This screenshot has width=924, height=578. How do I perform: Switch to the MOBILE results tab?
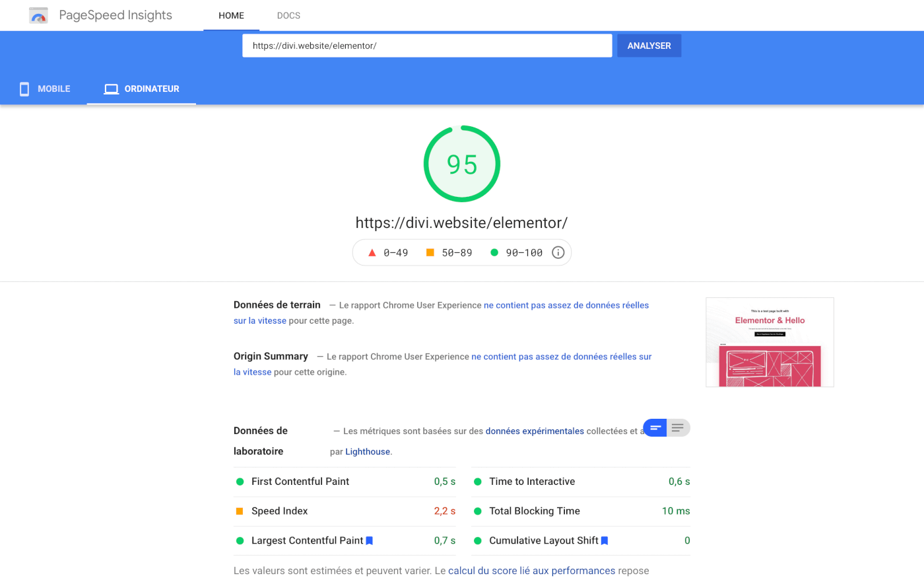click(x=44, y=89)
